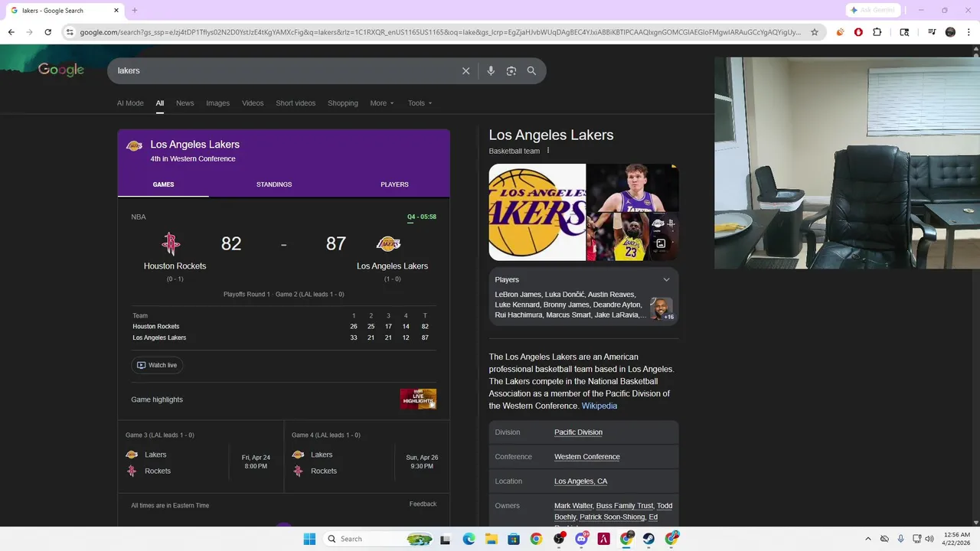Click the magnifier search button
Screen dimensions: 980x551
[x=531, y=70]
